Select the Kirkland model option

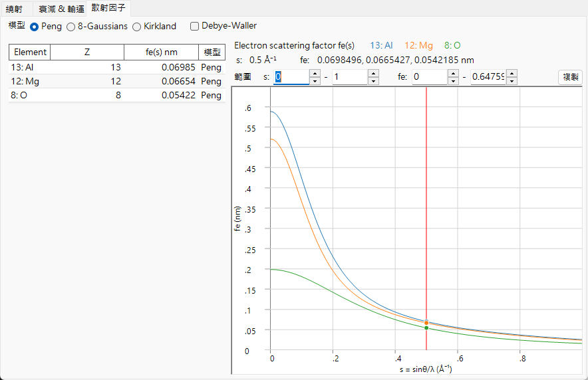[137, 27]
